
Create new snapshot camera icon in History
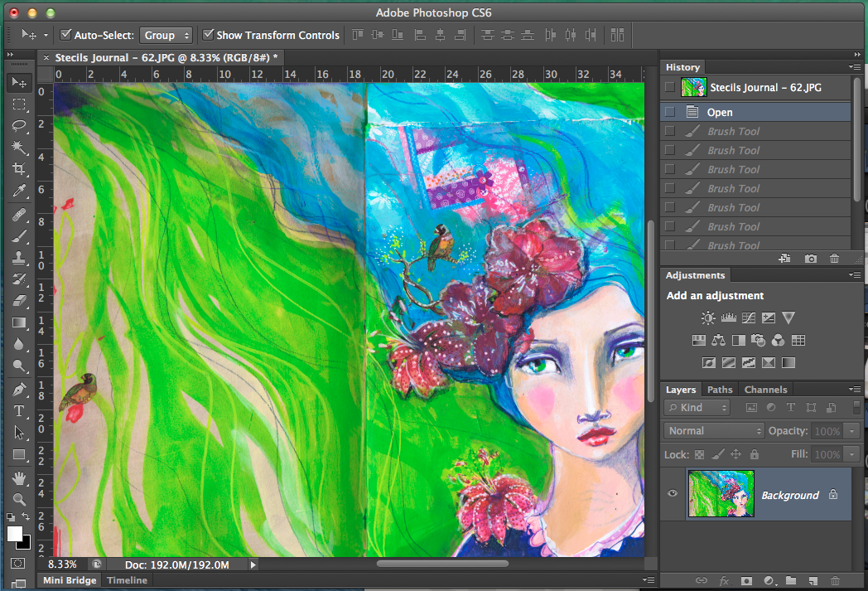[810, 259]
